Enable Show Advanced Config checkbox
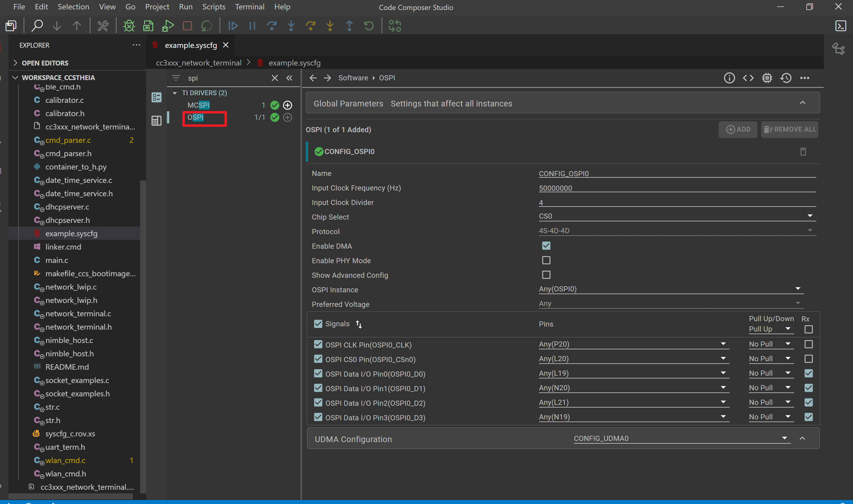The height and width of the screenshot is (504, 853). point(546,275)
